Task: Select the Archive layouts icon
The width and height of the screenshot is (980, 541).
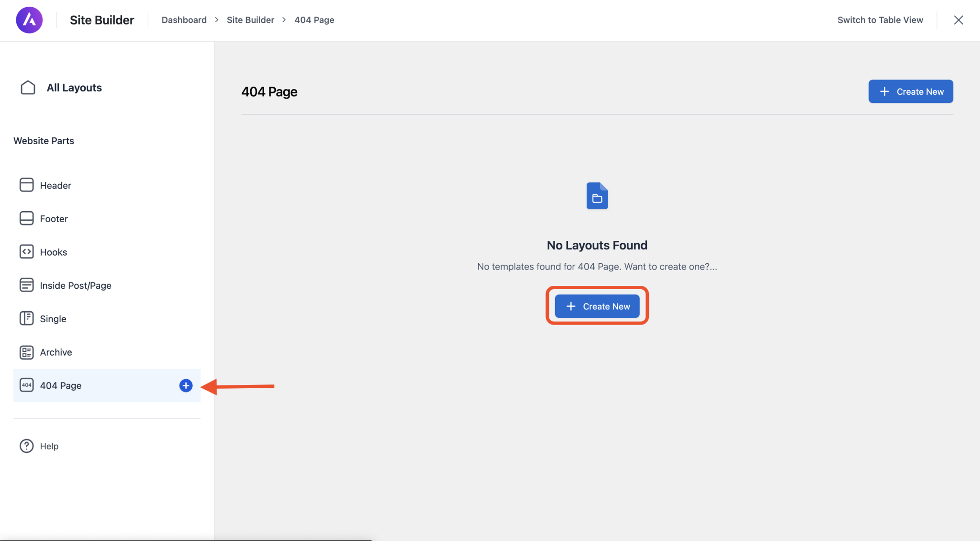Action: [26, 352]
